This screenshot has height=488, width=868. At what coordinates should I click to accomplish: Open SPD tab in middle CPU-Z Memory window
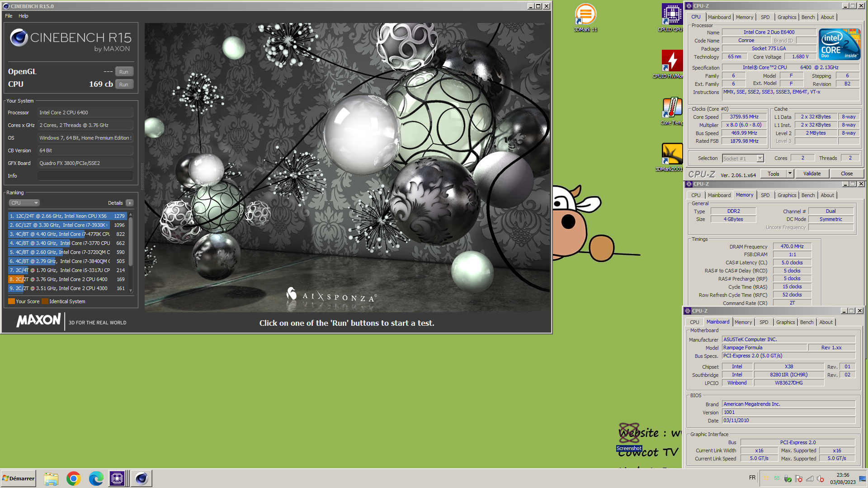[765, 195]
